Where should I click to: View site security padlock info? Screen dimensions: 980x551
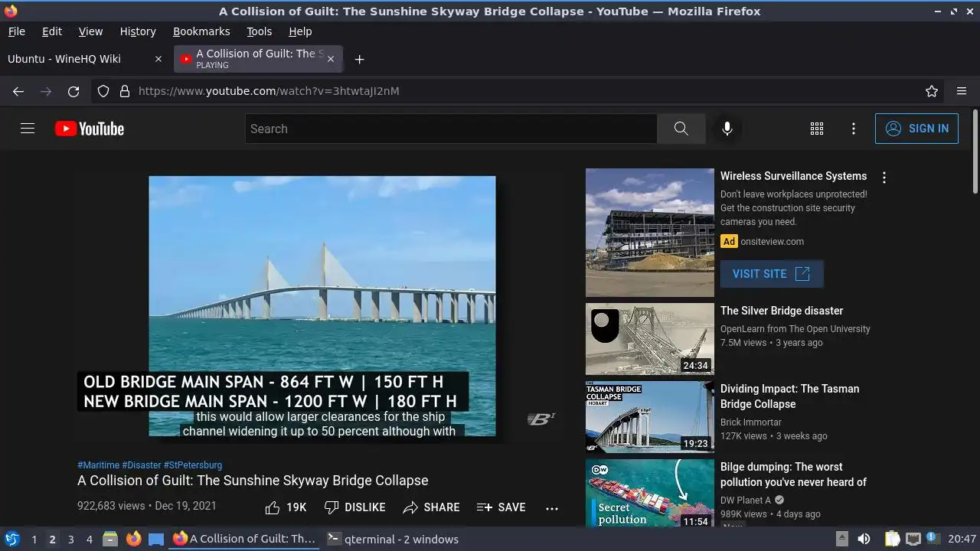[125, 91]
